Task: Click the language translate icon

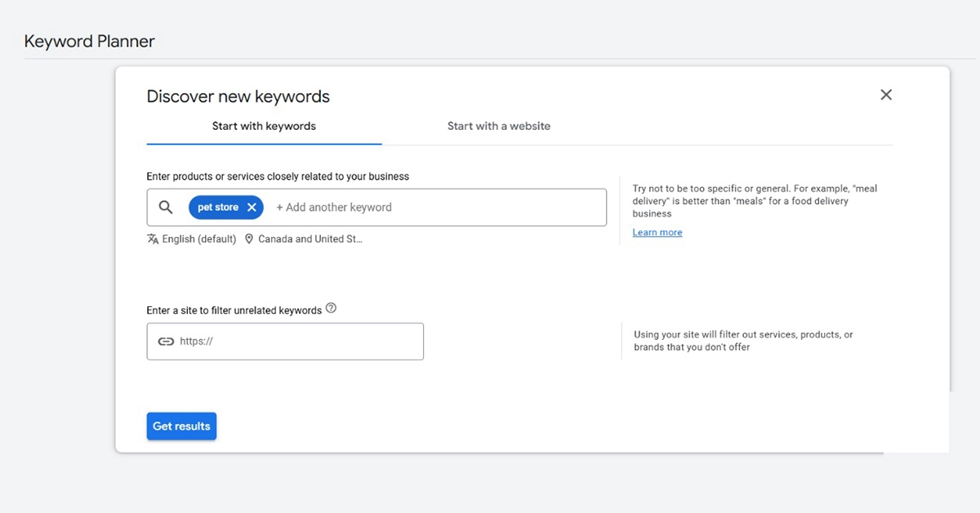Action: point(153,239)
